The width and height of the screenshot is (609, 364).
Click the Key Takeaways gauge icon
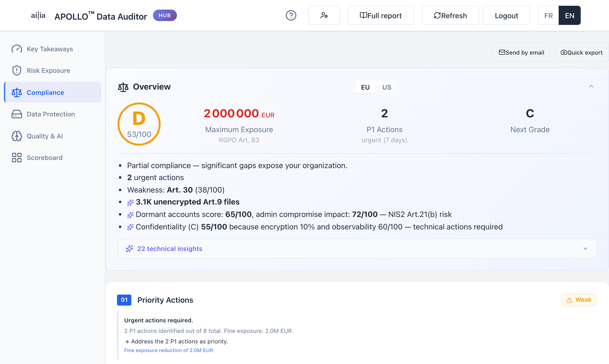[x=17, y=49]
